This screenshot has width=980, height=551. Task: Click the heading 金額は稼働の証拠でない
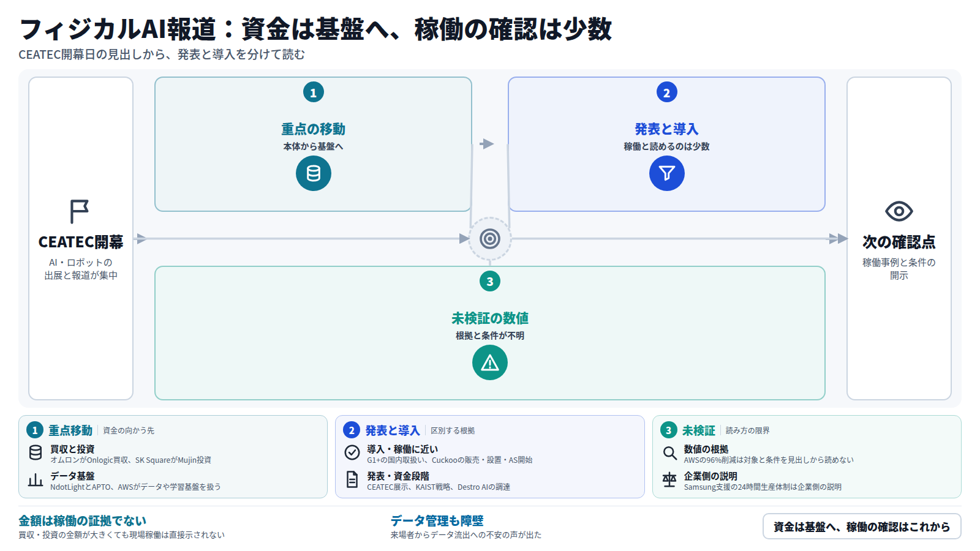(x=82, y=521)
